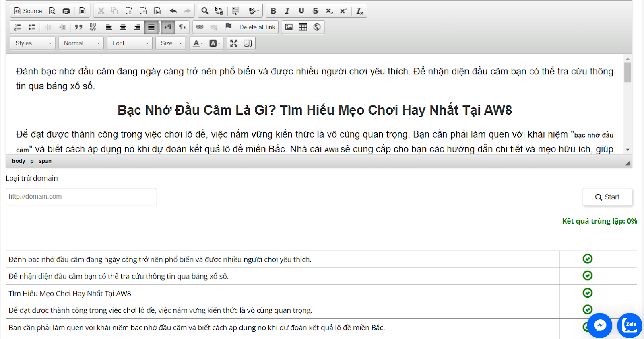Click check icon for 'Đánh bạc nhớ đầu câm' row
644x339 pixels.
point(588,259)
